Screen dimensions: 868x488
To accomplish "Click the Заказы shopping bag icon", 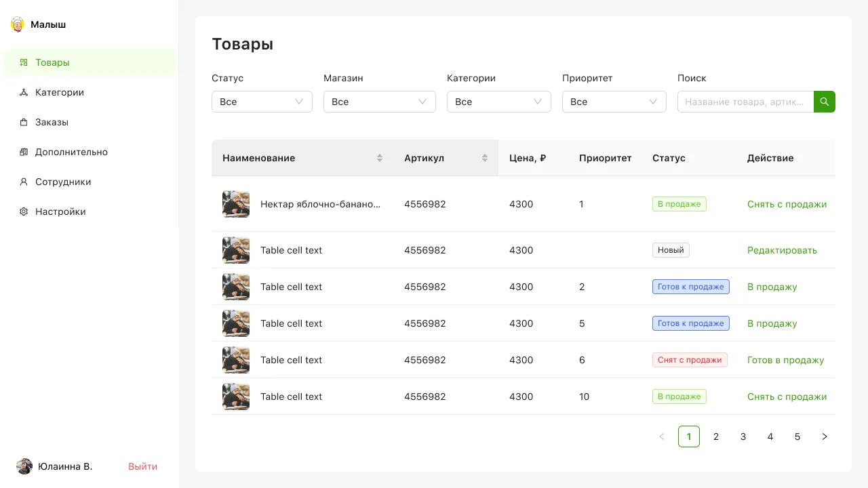I will [24, 122].
